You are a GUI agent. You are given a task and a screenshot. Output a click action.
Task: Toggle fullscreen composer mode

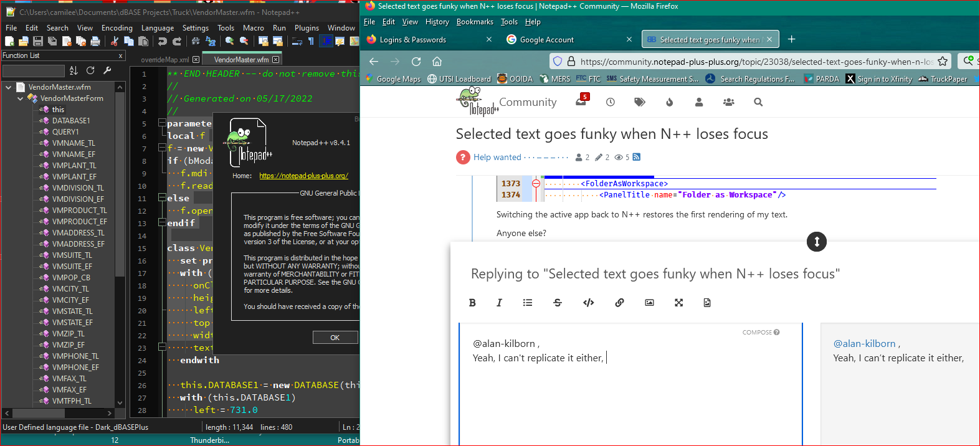[678, 303]
